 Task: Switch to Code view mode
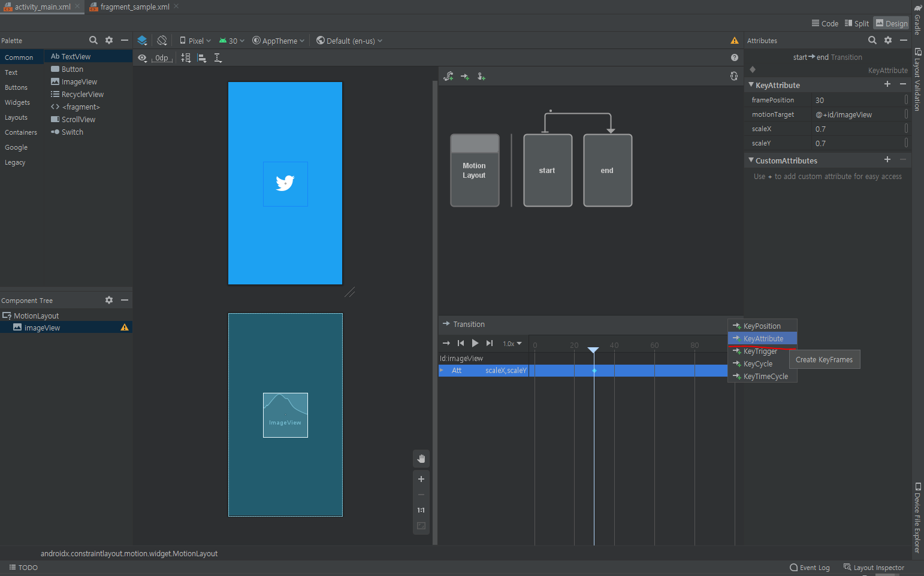pos(825,23)
